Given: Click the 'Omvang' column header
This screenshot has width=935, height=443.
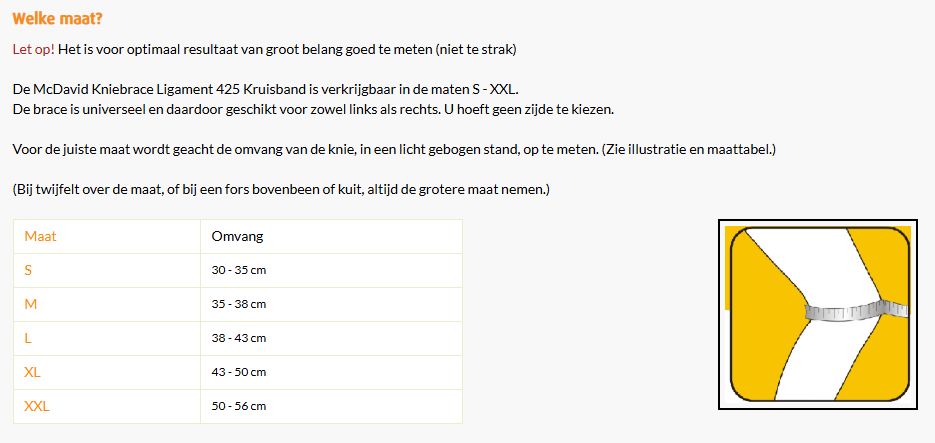Looking at the screenshot, I should [237, 236].
